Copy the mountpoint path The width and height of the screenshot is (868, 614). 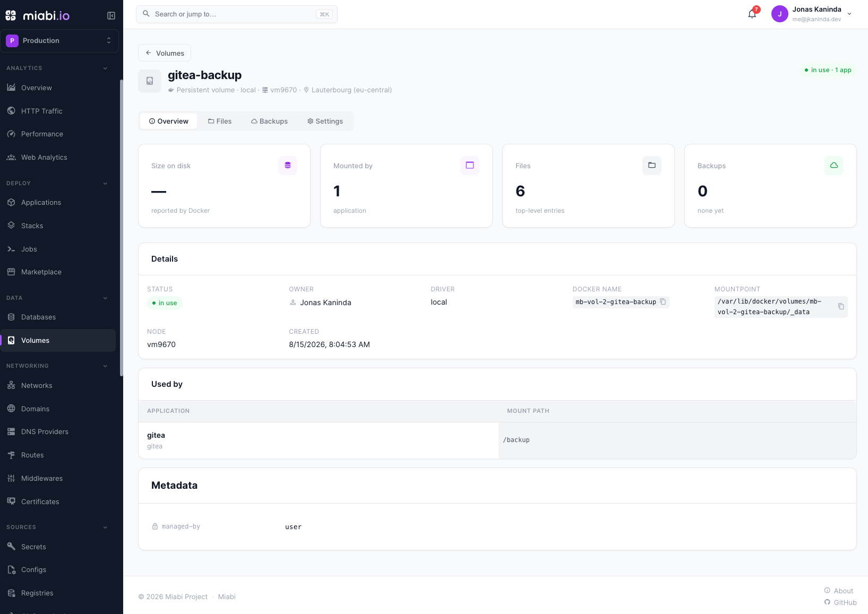click(x=841, y=306)
